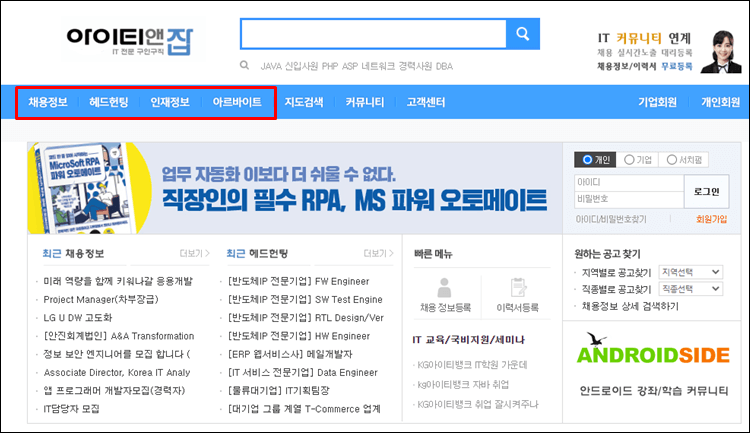Open [반도체IP 전문기업] HW Engineer posting

pos(299,336)
